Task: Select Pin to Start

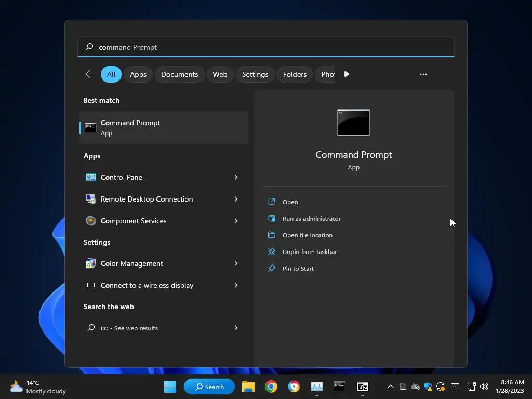Action: coord(298,269)
